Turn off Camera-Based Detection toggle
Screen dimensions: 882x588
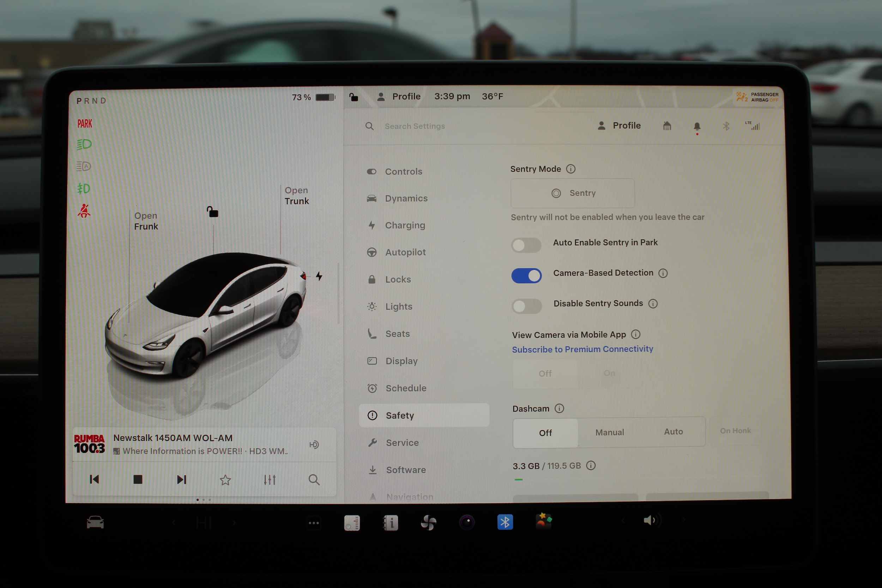[x=526, y=275]
